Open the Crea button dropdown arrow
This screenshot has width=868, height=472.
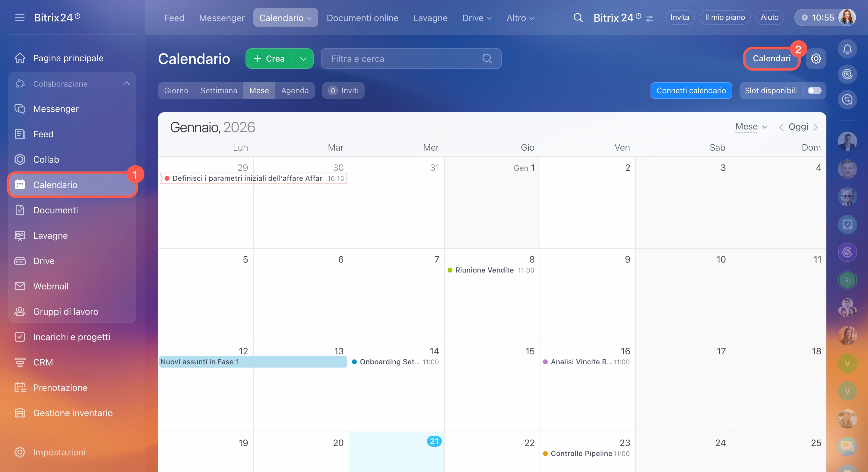coord(303,59)
